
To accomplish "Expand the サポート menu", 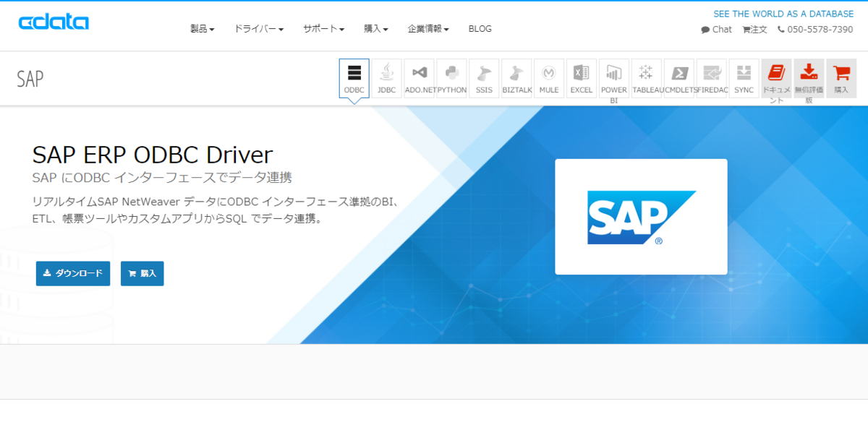I will pos(323,29).
